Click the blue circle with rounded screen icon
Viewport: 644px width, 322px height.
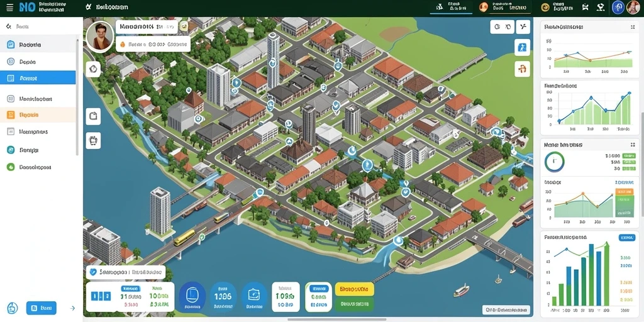(x=255, y=296)
